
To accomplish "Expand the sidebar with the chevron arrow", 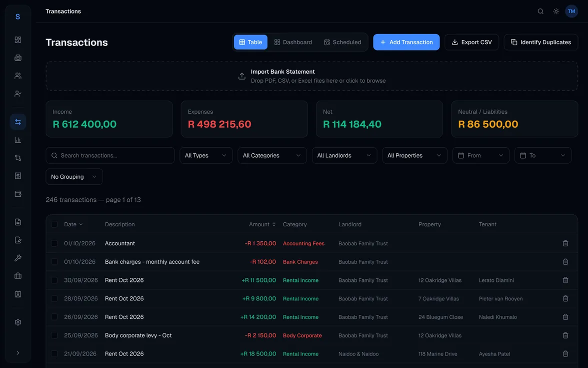I will [17, 353].
